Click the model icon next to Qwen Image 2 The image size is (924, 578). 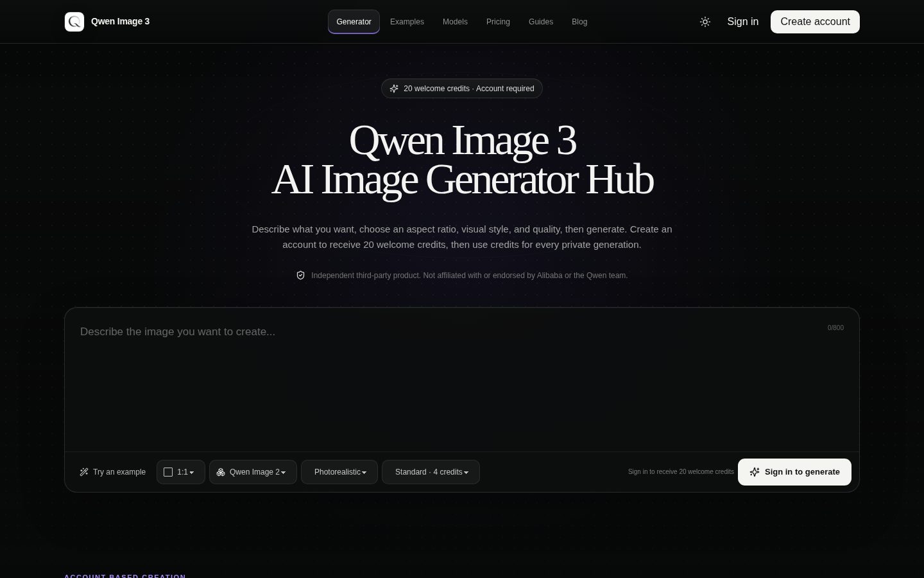point(221,472)
